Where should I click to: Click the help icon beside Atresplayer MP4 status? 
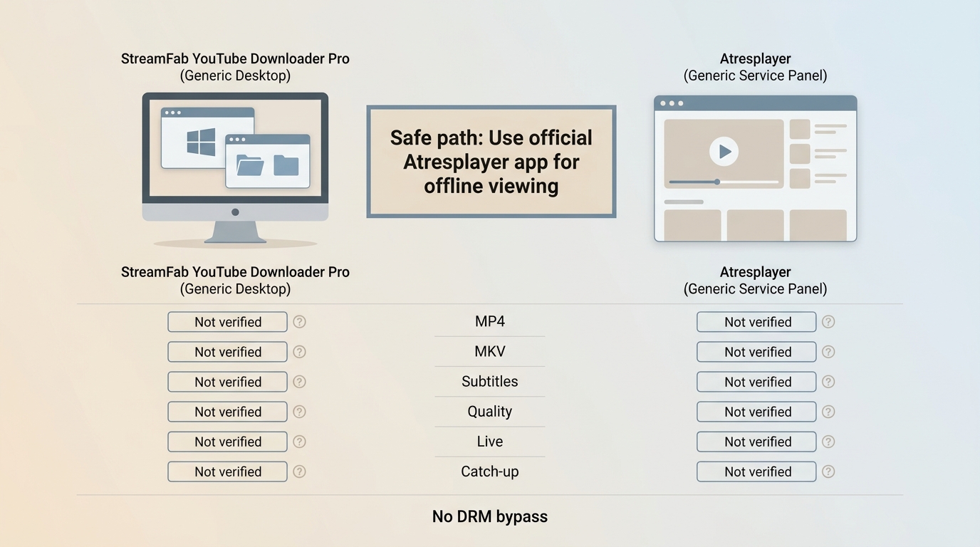coord(828,322)
